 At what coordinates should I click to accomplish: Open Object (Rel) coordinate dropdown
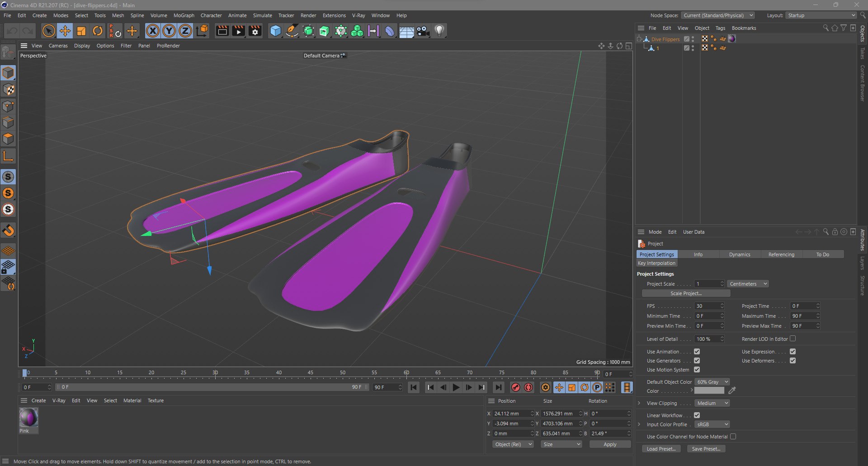tap(513, 444)
